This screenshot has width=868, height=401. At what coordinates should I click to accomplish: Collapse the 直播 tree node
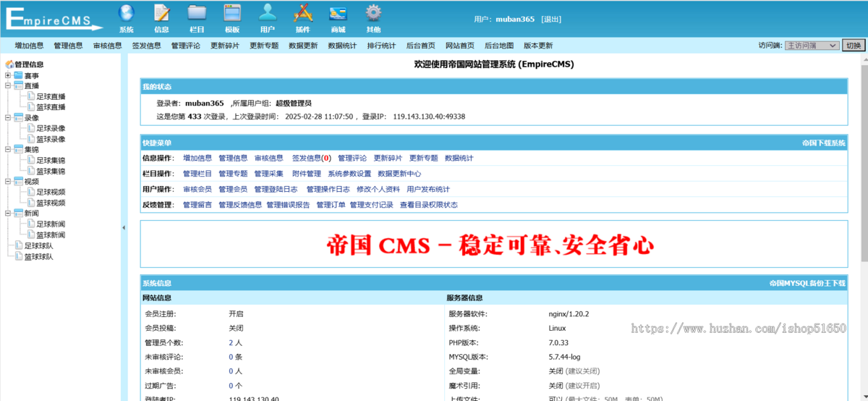pyautogui.click(x=8, y=85)
